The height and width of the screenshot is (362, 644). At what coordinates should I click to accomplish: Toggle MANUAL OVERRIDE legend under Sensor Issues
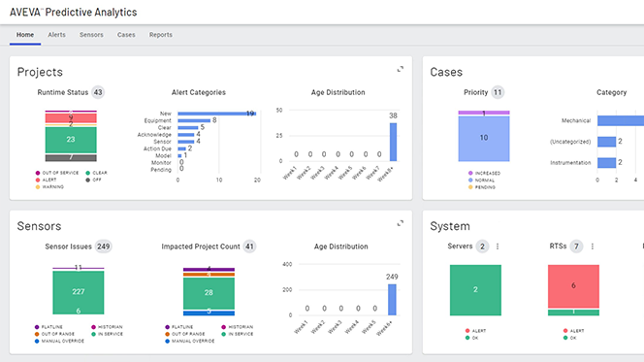pos(59,341)
